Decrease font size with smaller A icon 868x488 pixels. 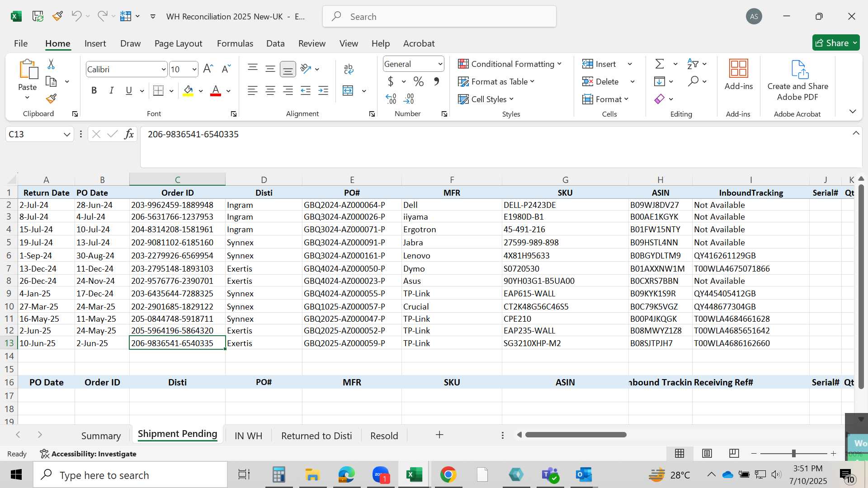coord(226,69)
